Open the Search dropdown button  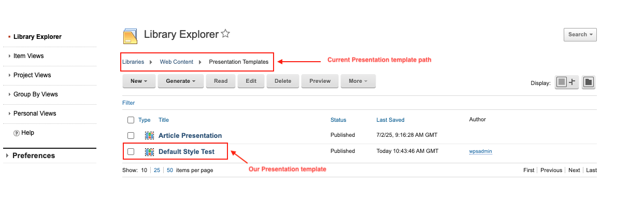pyautogui.click(x=580, y=35)
